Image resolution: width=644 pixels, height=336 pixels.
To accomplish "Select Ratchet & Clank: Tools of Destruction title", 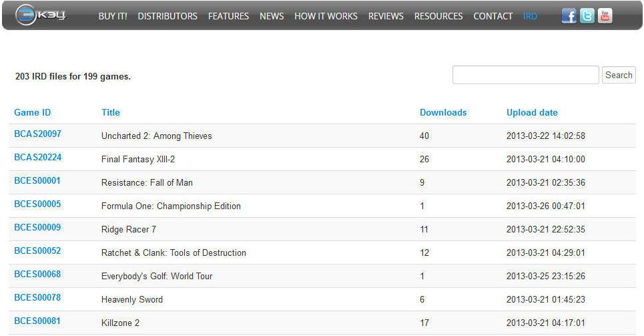I will click(174, 253).
